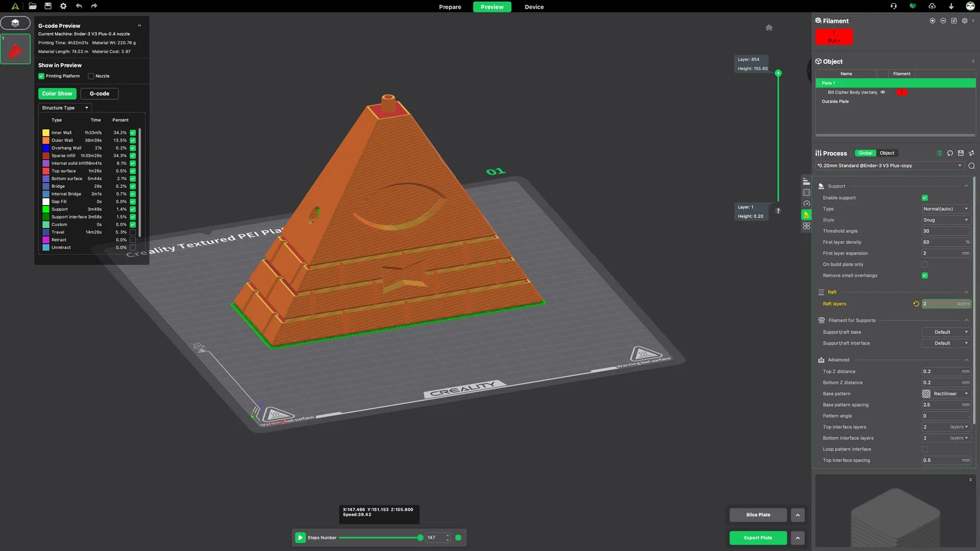980x551 pixels.
Task: Click the top handle of the layer slider
Action: pyautogui.click(x=778, y=73)
